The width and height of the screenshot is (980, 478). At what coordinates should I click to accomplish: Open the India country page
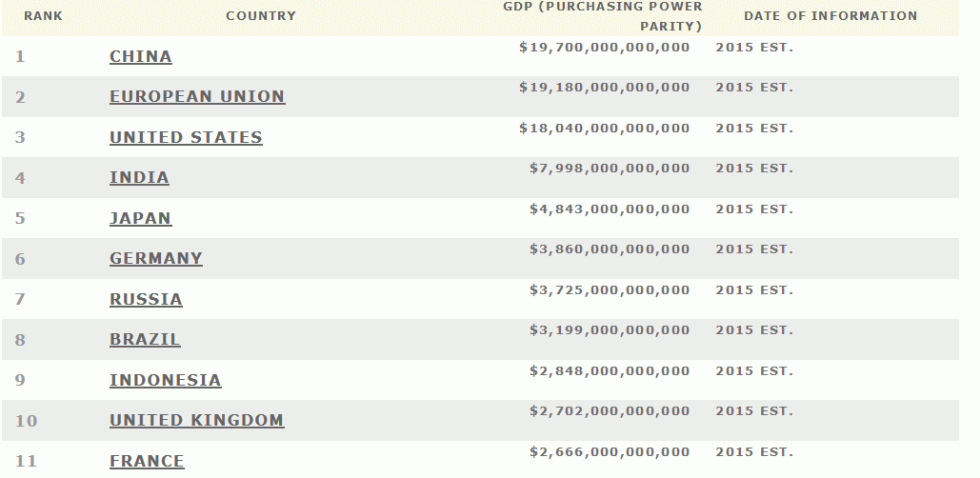[139, 177]
